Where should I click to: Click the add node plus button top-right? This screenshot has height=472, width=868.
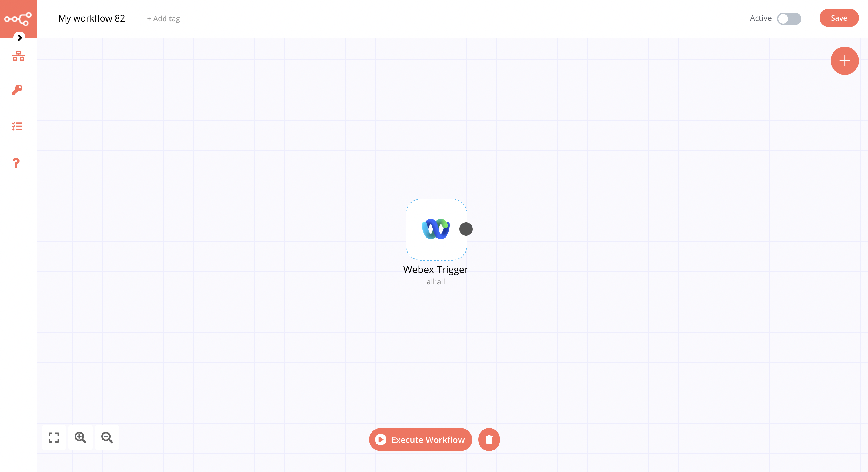pos(844,61)
